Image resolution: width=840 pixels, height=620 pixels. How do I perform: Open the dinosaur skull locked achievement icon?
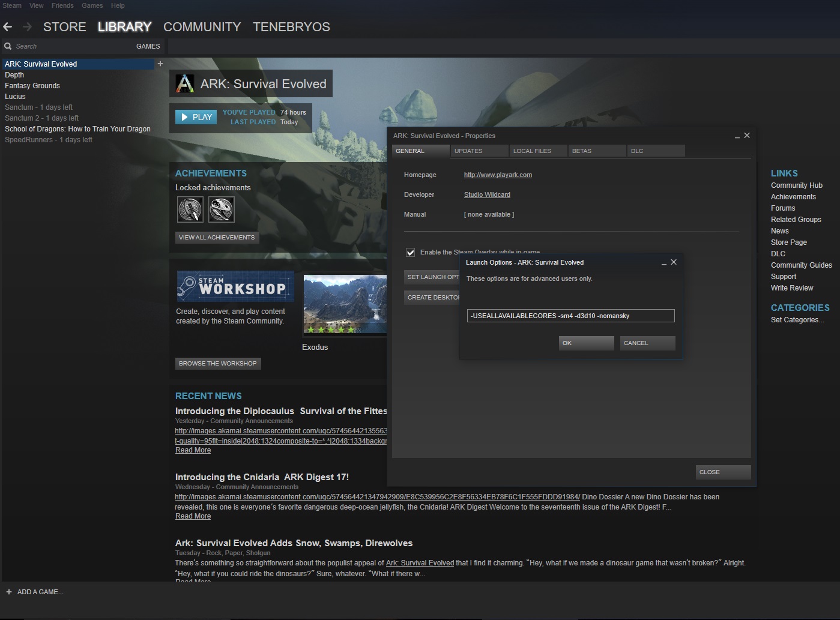(x=222, y=210)
